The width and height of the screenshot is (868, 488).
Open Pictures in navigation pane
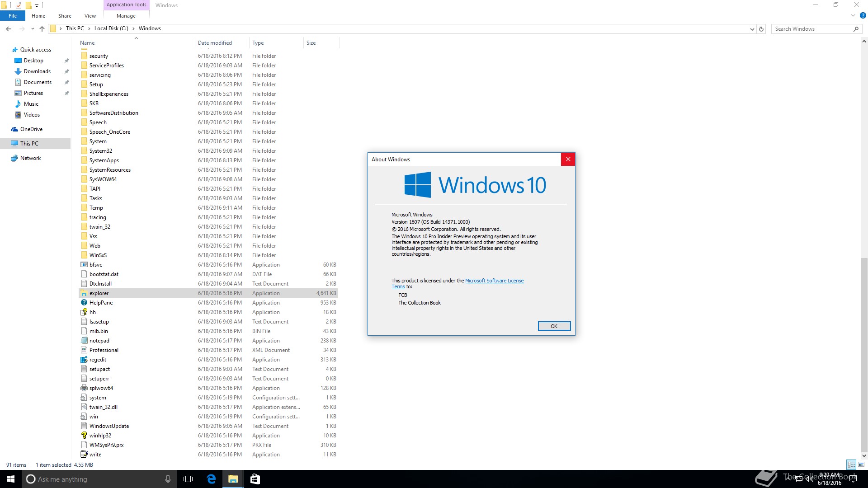coord(33,93)
